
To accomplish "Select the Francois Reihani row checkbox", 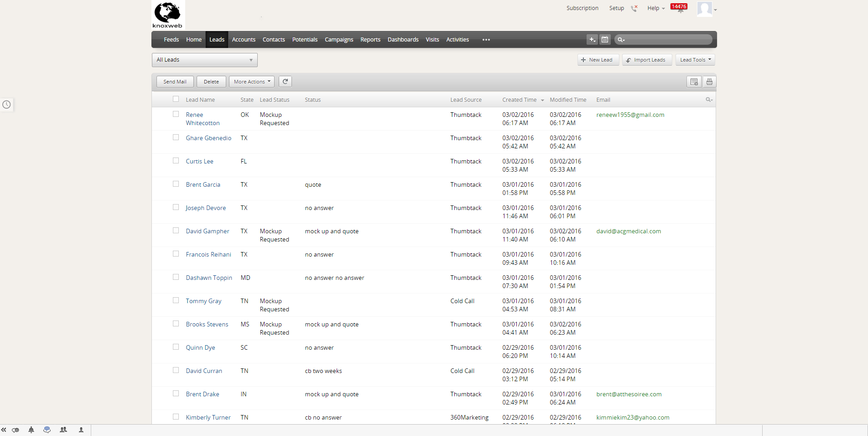I will [176, 254].
